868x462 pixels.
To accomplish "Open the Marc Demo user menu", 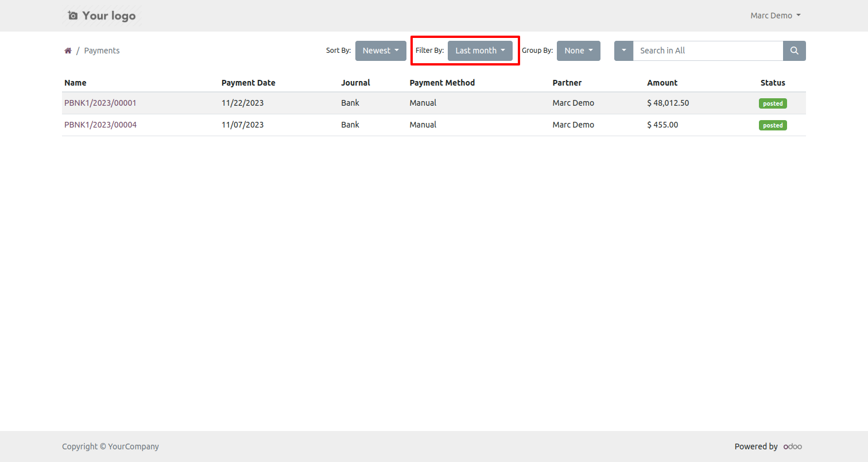I will coord(776,16).
